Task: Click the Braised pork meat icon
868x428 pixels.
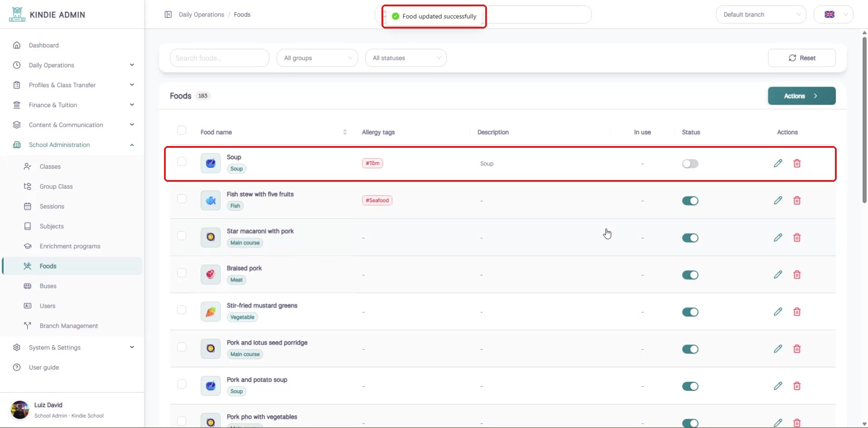Action: click(x=211, y=275)
